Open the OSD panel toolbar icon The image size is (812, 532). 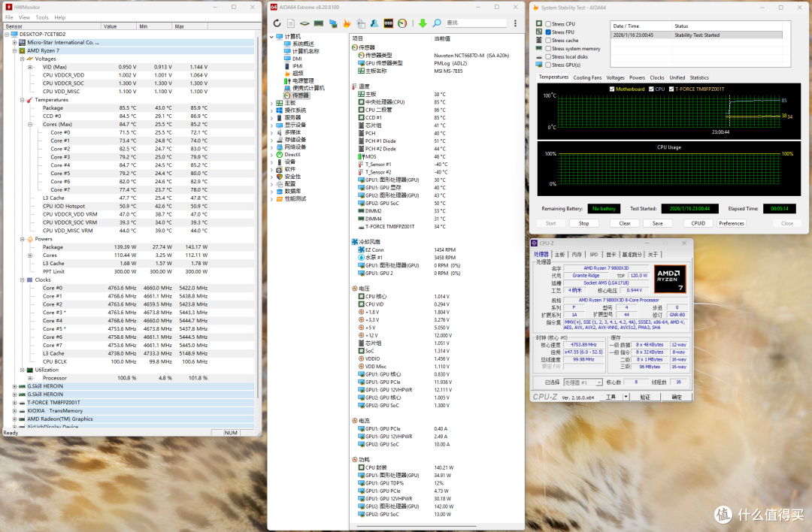coord(389,23)
